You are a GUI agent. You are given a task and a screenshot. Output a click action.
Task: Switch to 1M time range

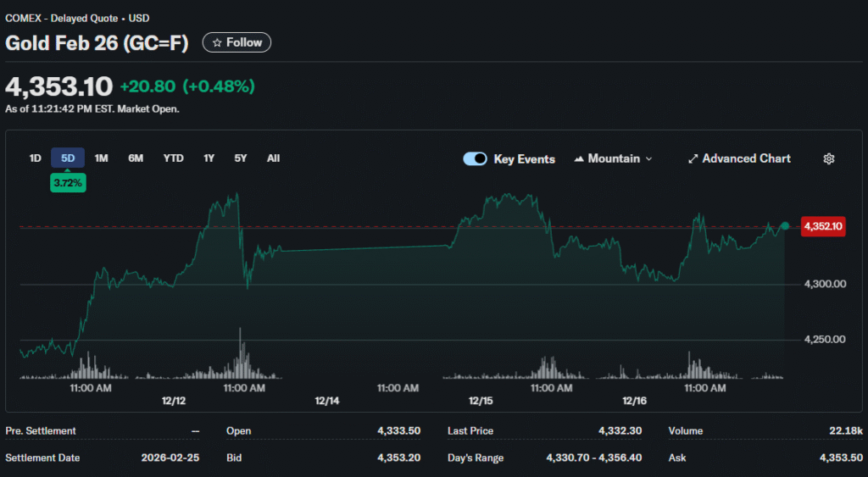pos(101,158)
